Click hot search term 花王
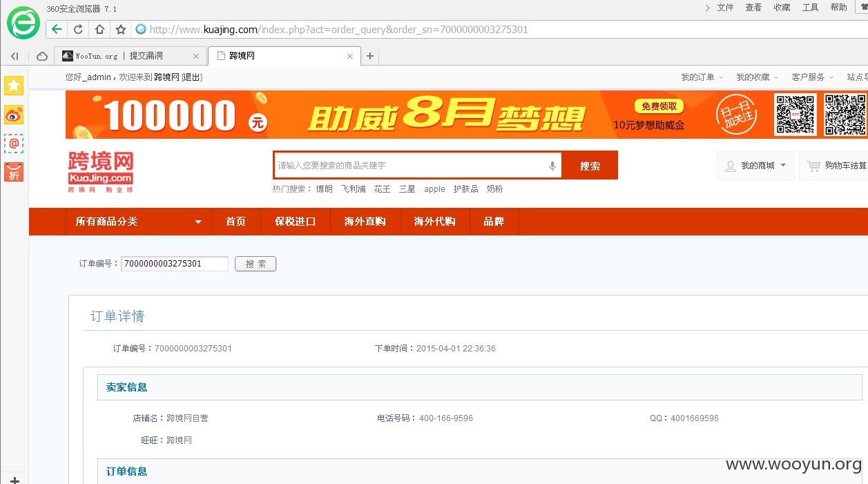The image size is (868, 484). pyautogui.click(x=382, y=189)
